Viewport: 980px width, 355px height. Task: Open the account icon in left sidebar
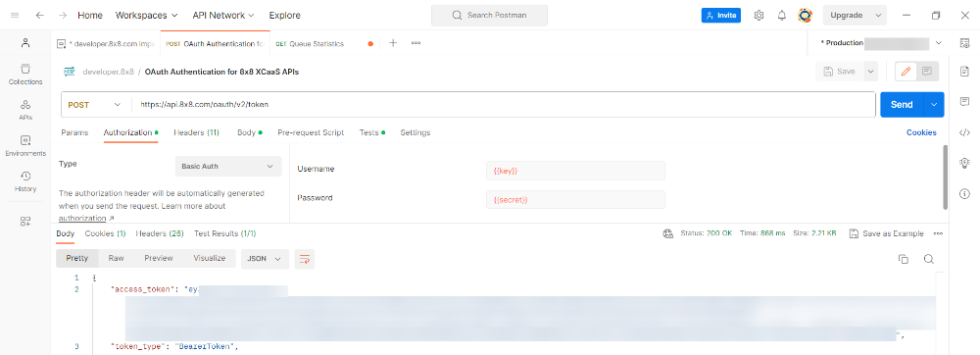click(x=25, y=43)
